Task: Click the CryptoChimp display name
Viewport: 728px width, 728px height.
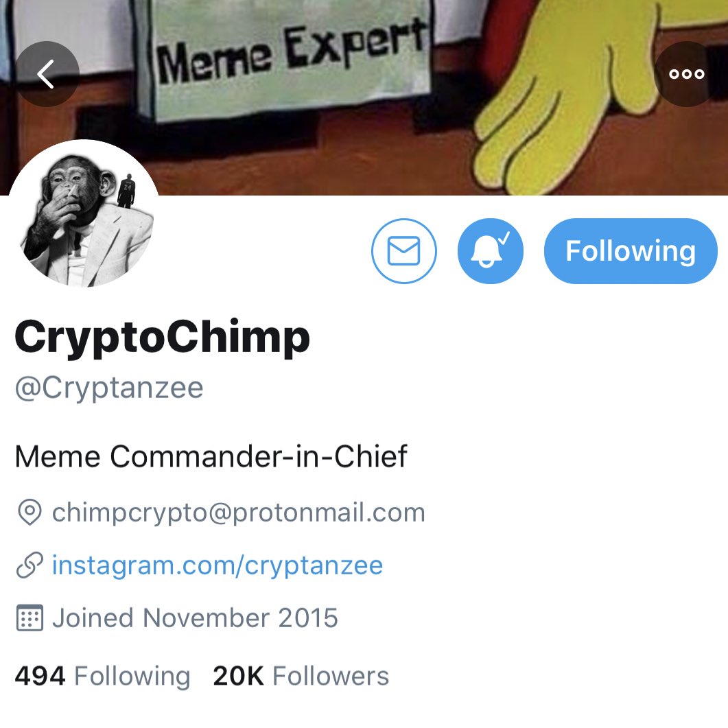Action: tap(162, 338)
